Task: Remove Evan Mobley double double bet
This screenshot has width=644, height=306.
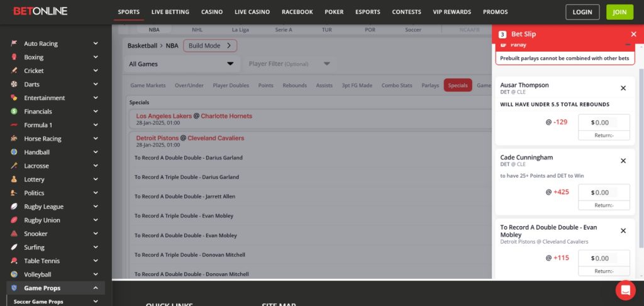Action: pos(623,230)
